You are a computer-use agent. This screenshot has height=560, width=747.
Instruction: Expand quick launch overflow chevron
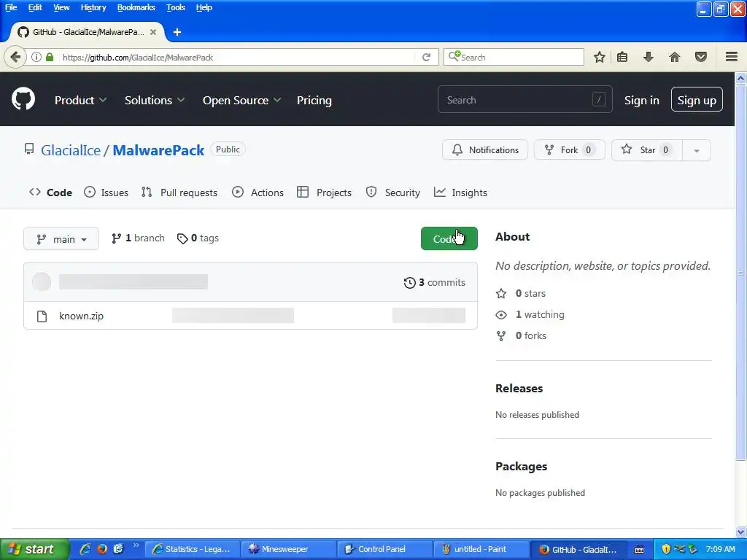coord(136,545)
